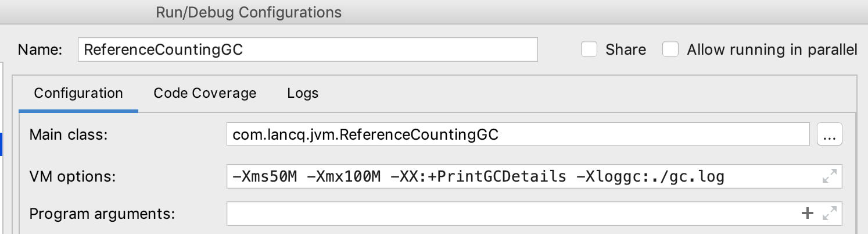
Task: Open Main class browse button with ellipsis
Action: (829, 136)
